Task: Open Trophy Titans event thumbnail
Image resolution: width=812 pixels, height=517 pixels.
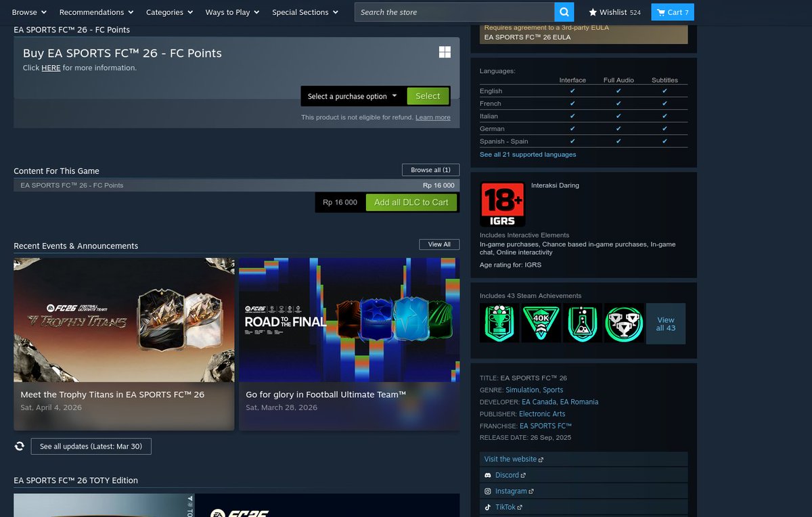Action: click(124, 320)
